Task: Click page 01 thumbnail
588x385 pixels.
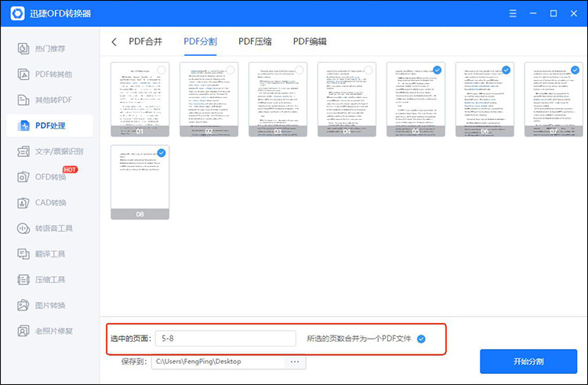Action: click(140, 100)
